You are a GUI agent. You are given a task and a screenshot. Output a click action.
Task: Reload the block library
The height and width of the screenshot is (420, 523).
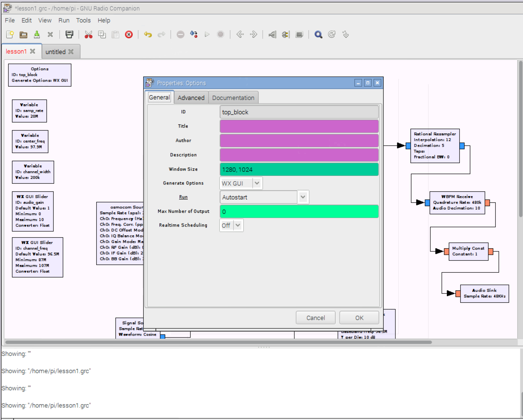coord(332,34)
